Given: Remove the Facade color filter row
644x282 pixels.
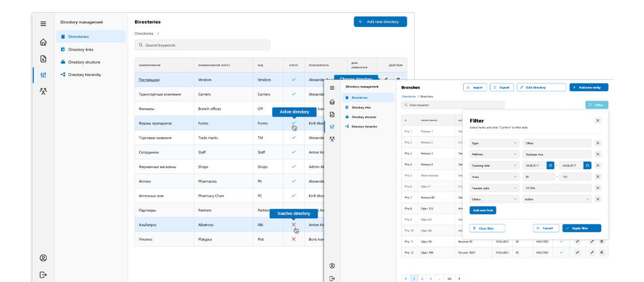Looking at the screenshot, I should 598,188.
